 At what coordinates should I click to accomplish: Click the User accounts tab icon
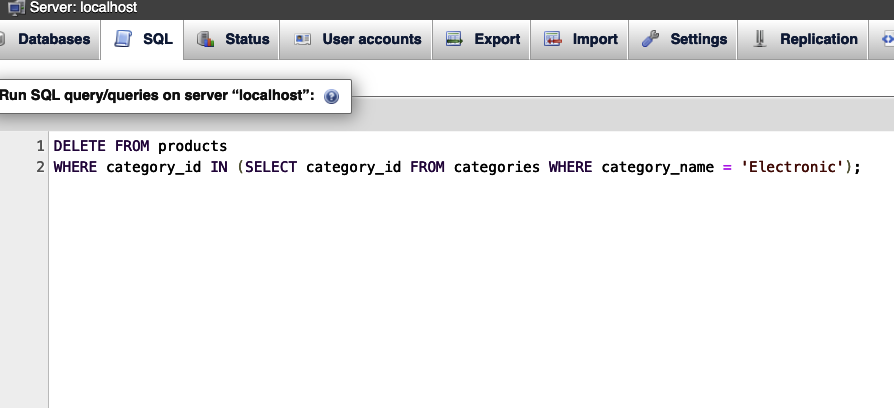[x=302, y=39]
